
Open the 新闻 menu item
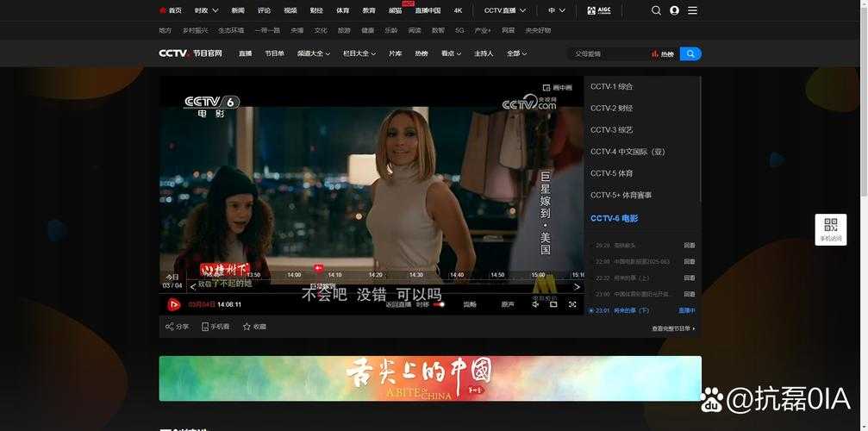(x=238, y=10)
